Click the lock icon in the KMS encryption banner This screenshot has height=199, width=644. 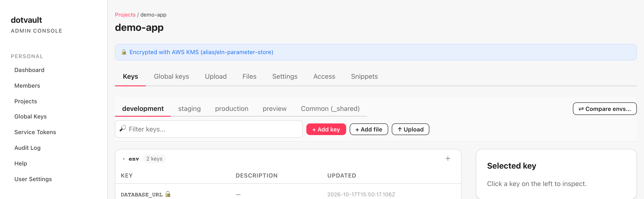pos(124,52)
